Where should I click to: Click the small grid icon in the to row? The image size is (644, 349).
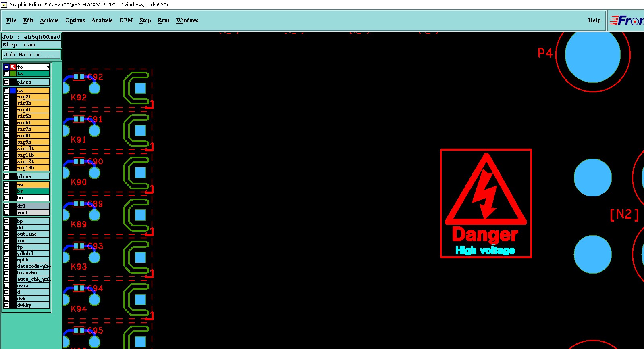(x=48, y=67)
